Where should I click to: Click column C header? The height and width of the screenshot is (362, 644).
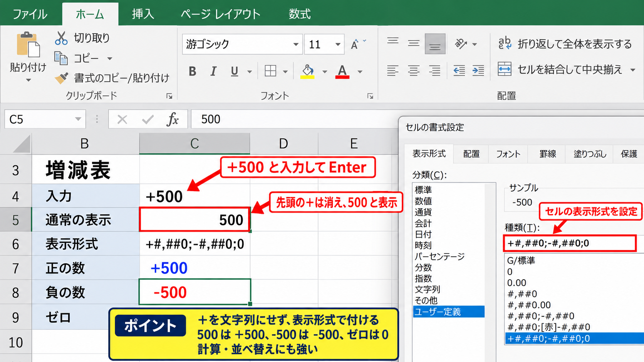click(x=195, y=143)
